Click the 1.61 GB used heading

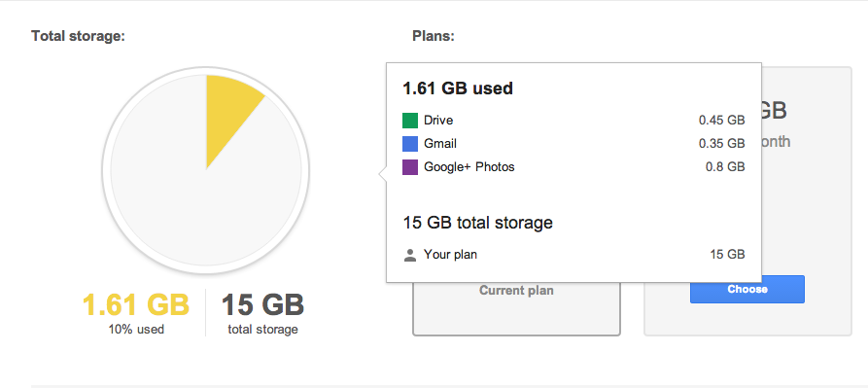tap(457, 88)
